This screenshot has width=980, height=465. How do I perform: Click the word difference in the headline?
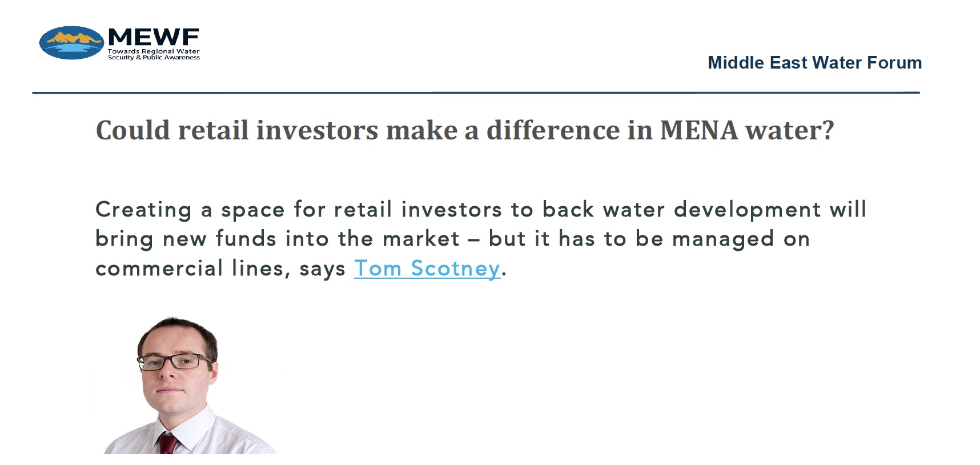click(x=553, y=130)
